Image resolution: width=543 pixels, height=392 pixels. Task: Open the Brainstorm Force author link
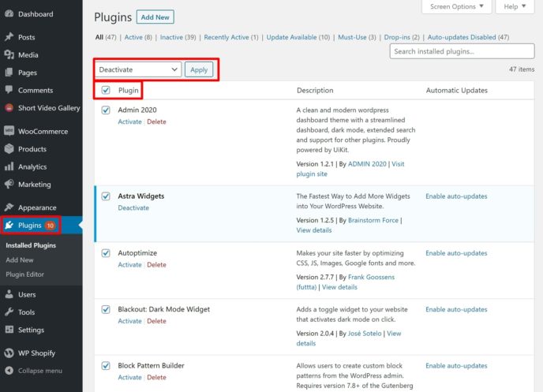(x=373, y=220)
